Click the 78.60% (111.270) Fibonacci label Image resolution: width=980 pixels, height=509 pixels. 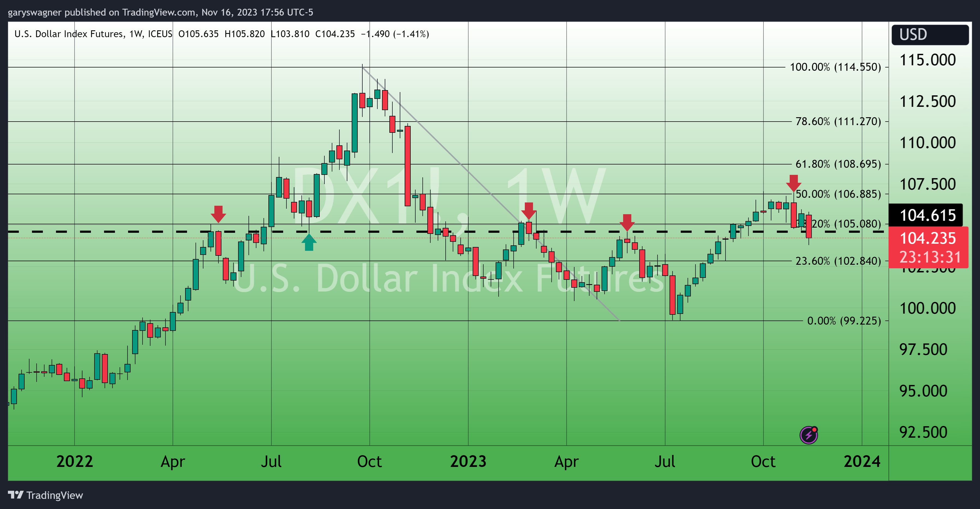tap(838, 122)
